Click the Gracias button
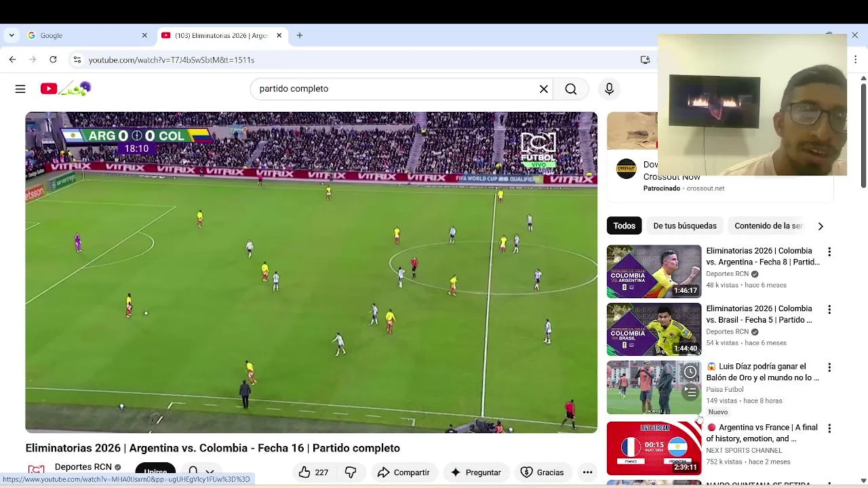The image size is (868, 488). [542, 472]
